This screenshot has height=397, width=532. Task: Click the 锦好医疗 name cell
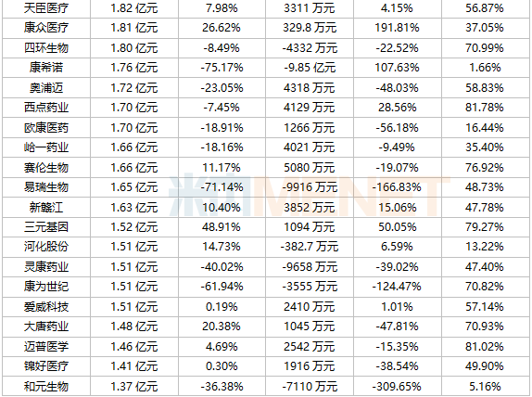pos(46,366)
